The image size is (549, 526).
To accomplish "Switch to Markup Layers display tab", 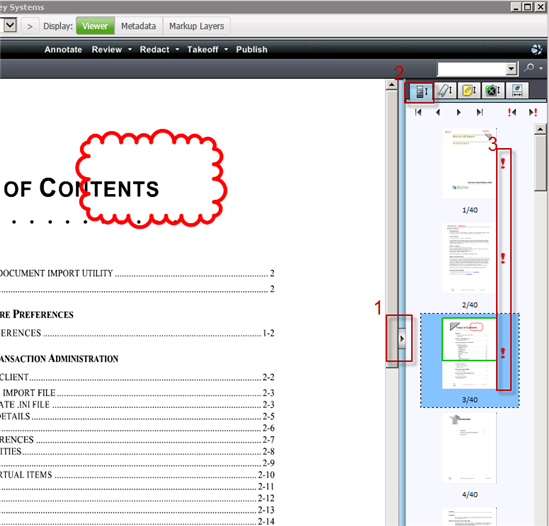I will pyautogui.click(x=196, y=26).
